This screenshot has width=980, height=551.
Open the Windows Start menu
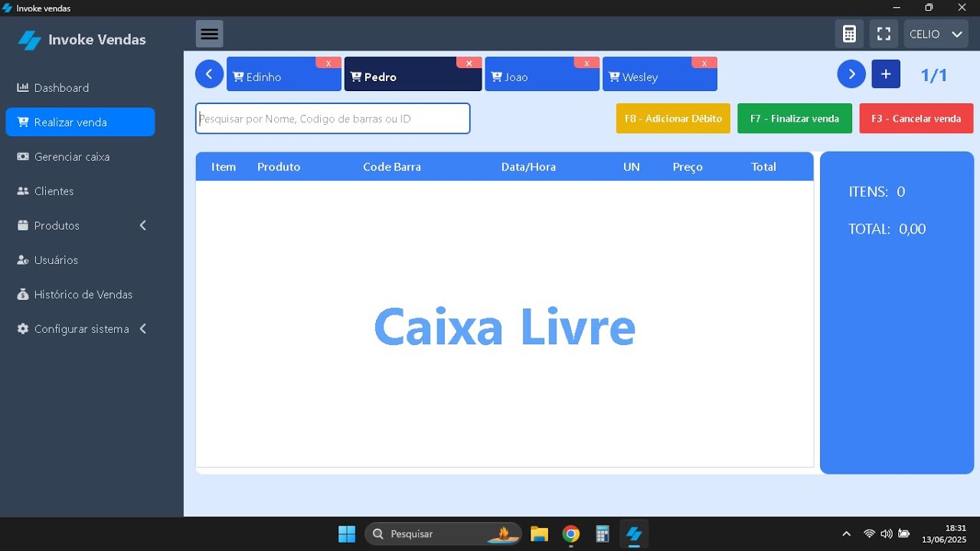click(347, 534)
